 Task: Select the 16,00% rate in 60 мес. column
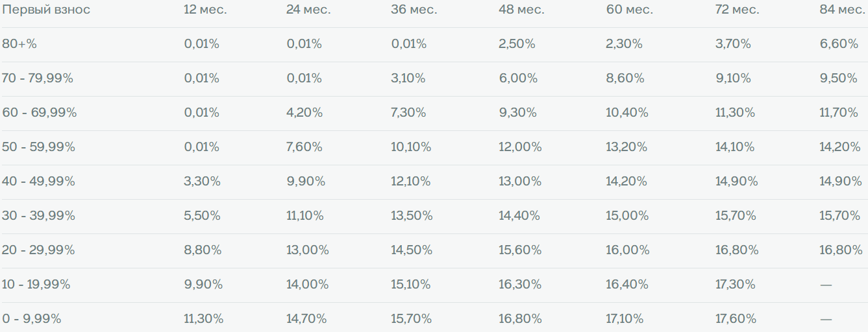pyautogui.click(x=628, y=250)
